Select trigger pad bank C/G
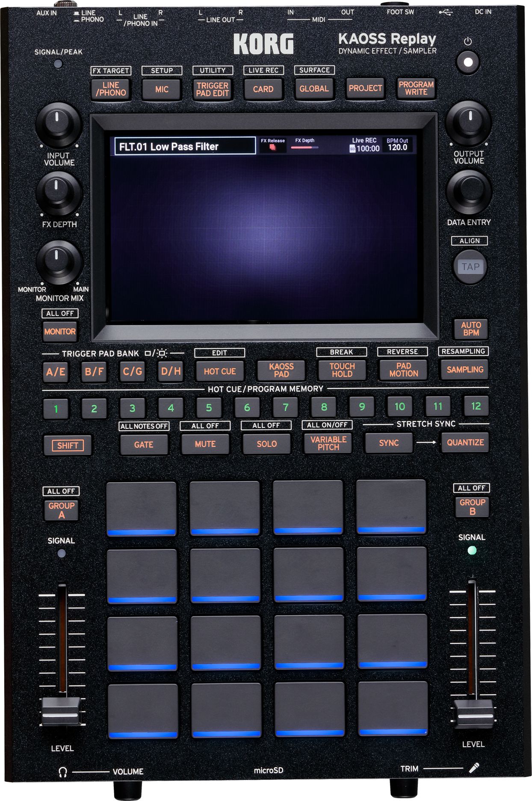This screenshot has height=801, width=532. click(132, 371)
